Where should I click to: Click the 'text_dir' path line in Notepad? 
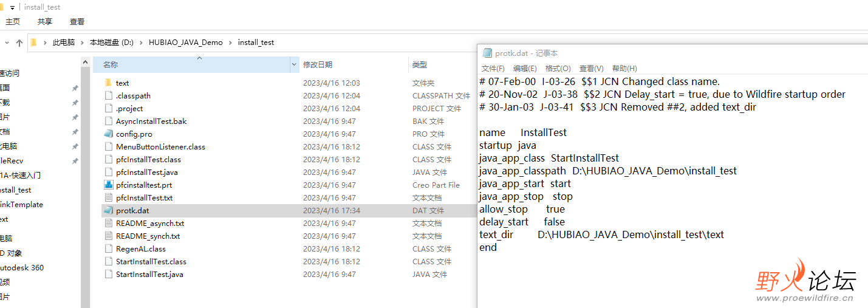pyautogui.click(x=601, y=234)
